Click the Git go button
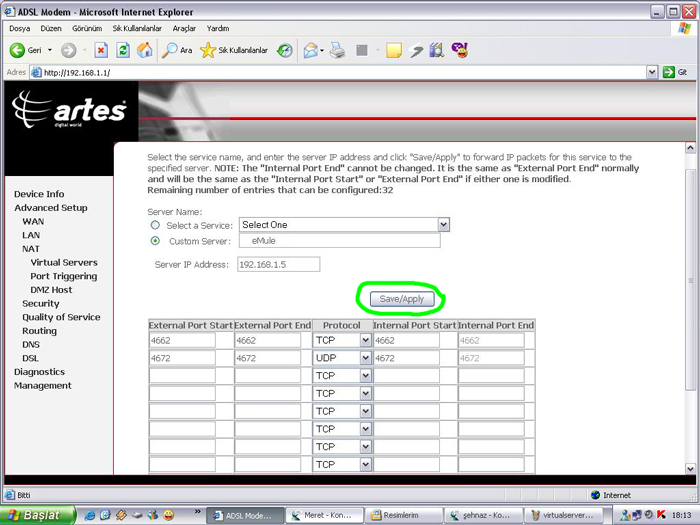Image resolution: width=700 pixels, height=525 pixels. click(675, 72)
